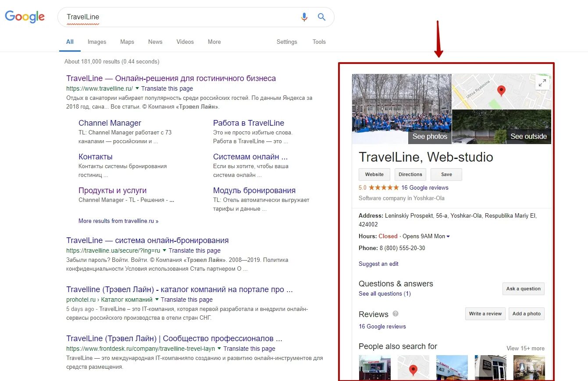Open Модуль бронирования sitelink
Image resolution: width=588 pixels, height=381 pixels.
pos(254,190)
